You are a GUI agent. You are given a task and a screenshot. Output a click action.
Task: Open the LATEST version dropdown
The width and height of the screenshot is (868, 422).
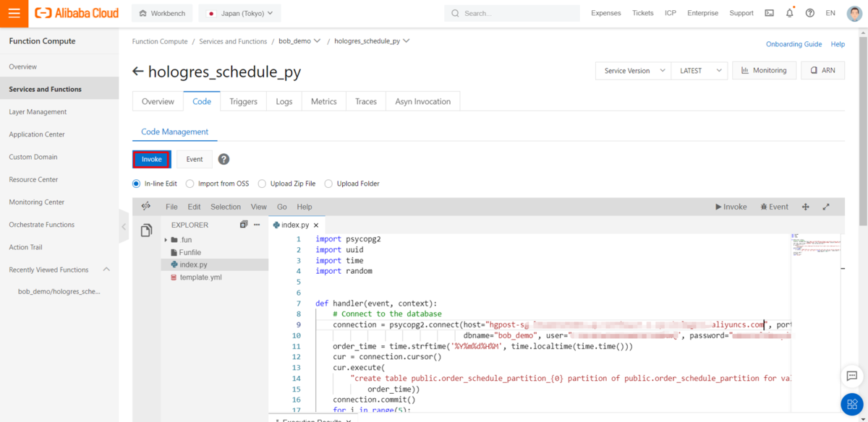699,71
